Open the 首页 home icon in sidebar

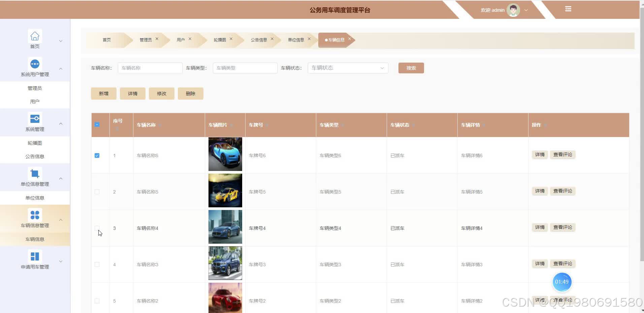(35, 36)
